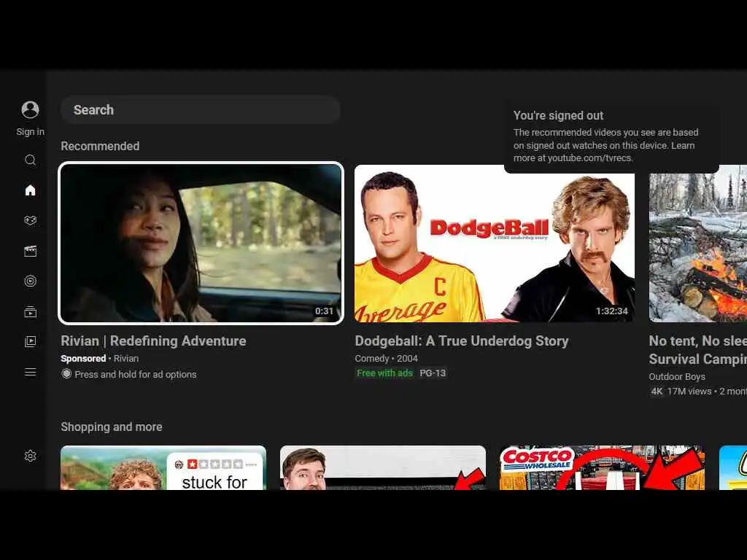747x560 pixels.
Task: Click the 'Recommended' section heading
Action: pos(100,146)
